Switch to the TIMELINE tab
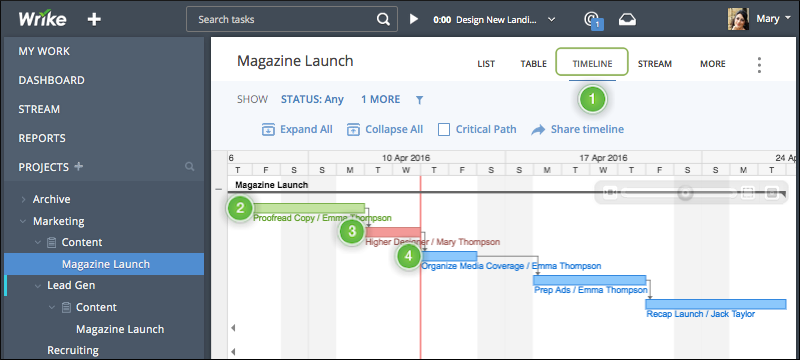The height and width of the screenshot is (360, 800). point(592,64)
